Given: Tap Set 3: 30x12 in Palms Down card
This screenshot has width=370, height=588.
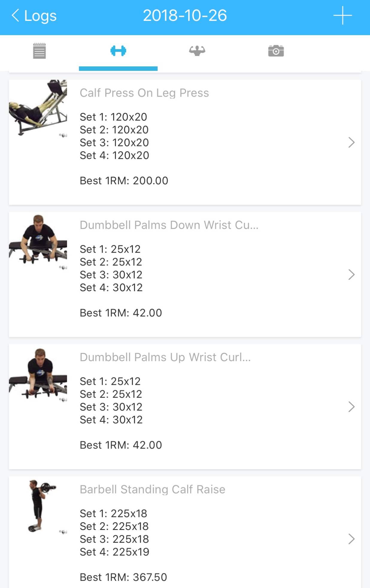Looking at the screenshot, I should (x=111, y=275).
